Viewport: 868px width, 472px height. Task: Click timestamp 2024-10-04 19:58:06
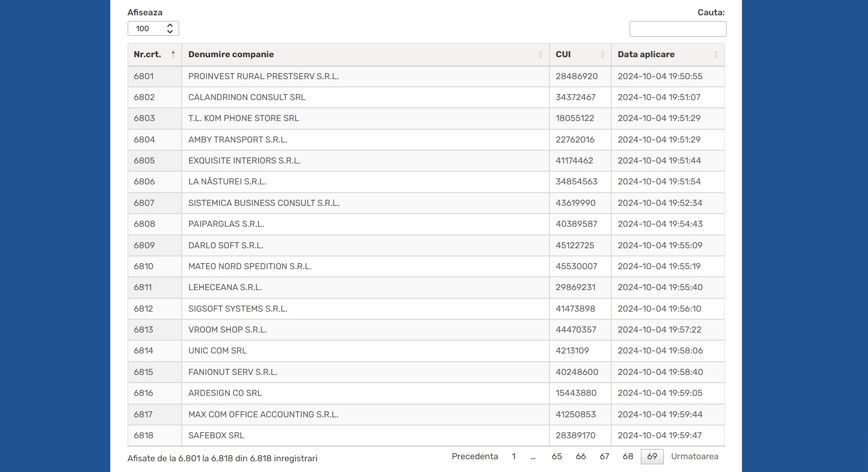[660, 351]
